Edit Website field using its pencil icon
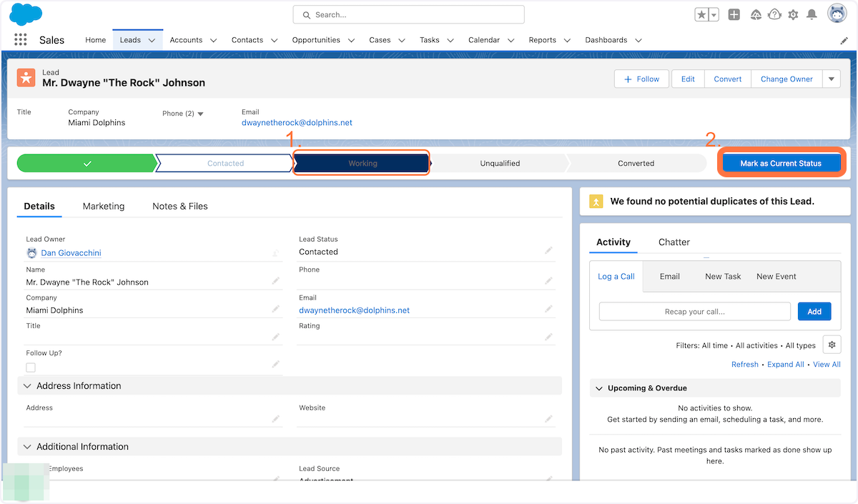The height and width of the screenshot is (504, 858). point(548,419)
